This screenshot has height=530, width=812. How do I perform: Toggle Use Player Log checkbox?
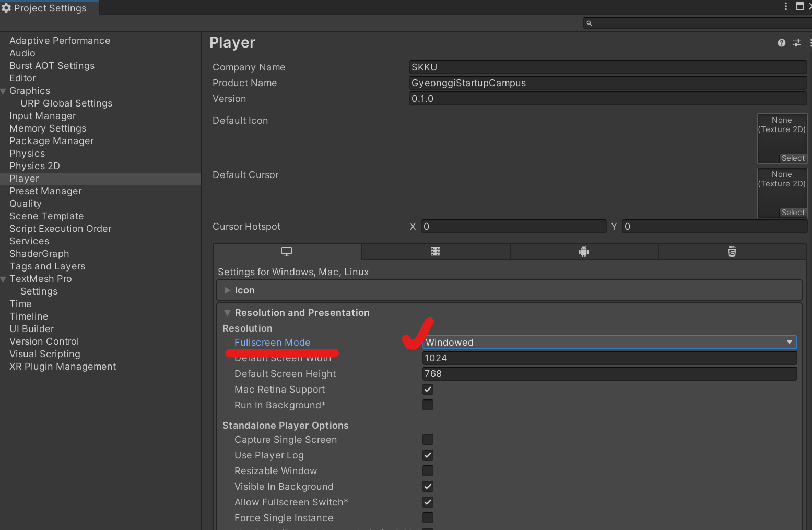click(x=428, y=455)
